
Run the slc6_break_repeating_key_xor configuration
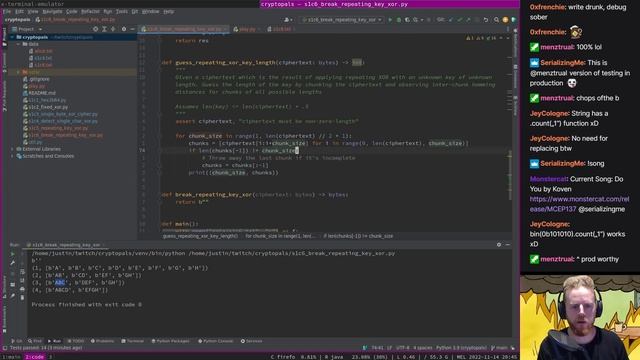pos(390,20)
